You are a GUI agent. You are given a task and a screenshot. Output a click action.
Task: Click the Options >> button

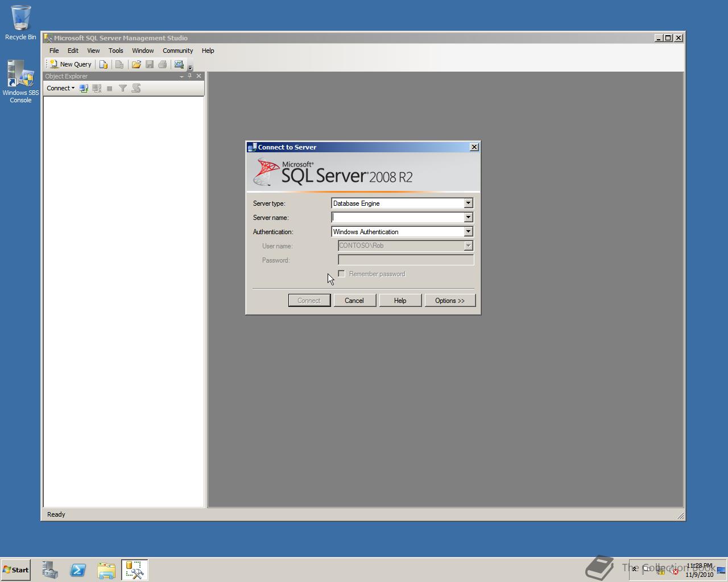tap(450, 301)
